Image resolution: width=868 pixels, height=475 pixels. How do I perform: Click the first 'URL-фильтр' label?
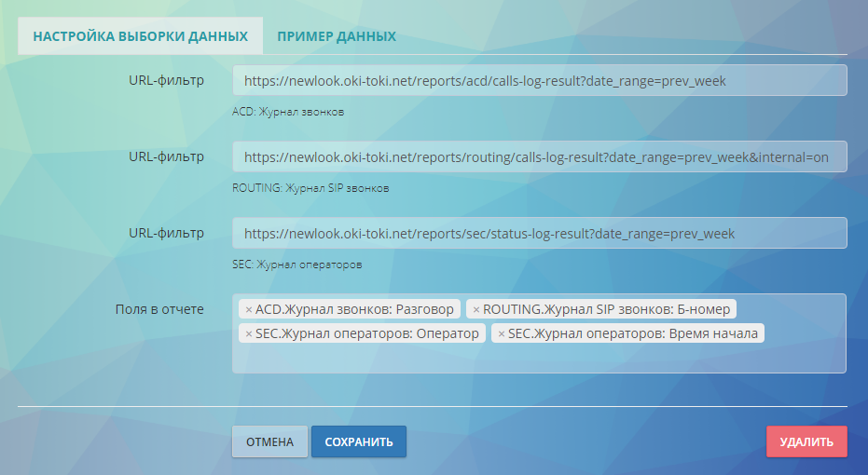coord(166,80)
